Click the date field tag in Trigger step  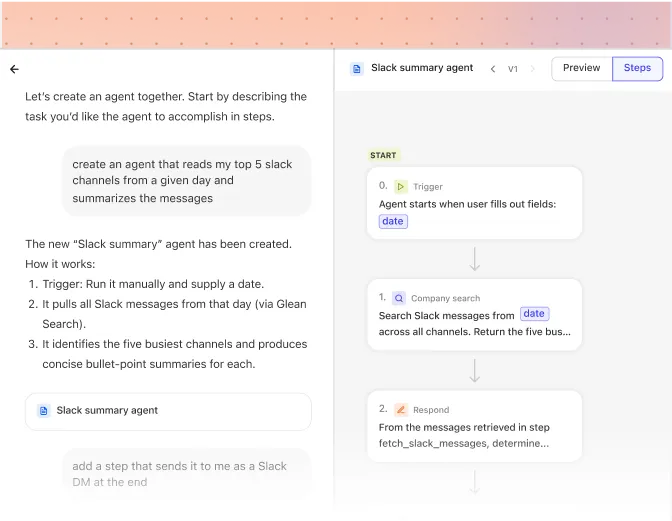pyautogui.click(x=393, y=221)
